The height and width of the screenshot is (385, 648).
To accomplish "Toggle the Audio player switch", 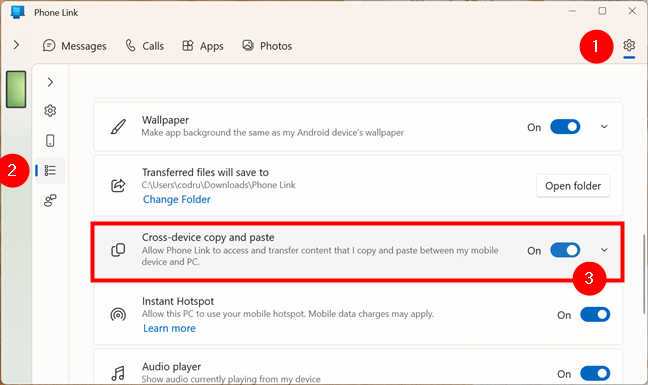I will point(595,373).
